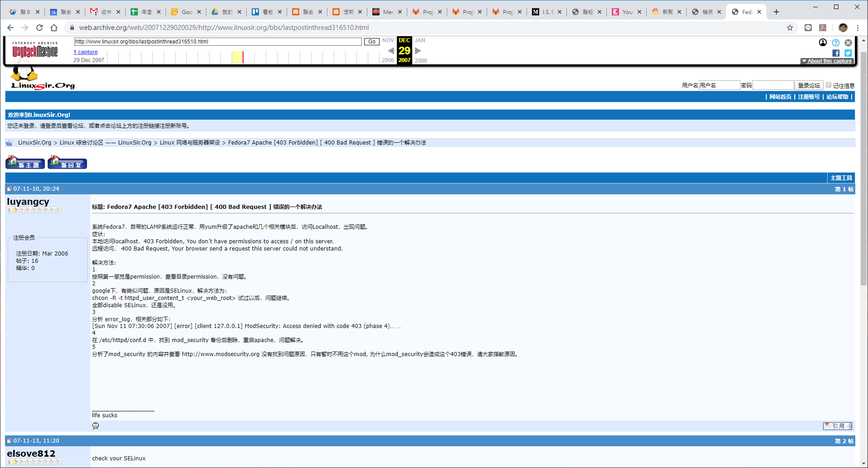Open the 1 capture link
The height and width of the screenshot is (468, 868).
click(85, 52)
